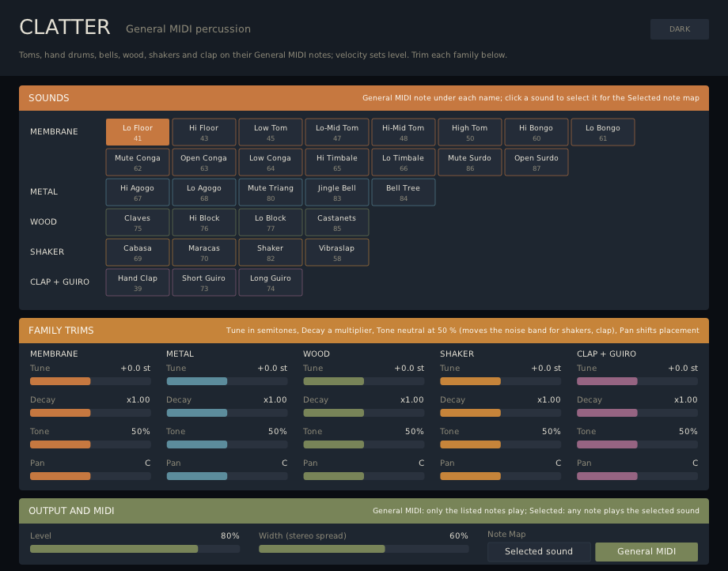Choose the High Tom 50 pad
This screenshot has height=571, width=728.
(x=470, y=132)
